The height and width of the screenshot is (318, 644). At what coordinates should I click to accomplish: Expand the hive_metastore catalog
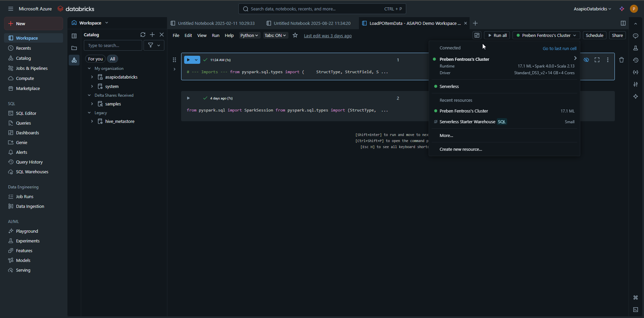tap(92, 121)
